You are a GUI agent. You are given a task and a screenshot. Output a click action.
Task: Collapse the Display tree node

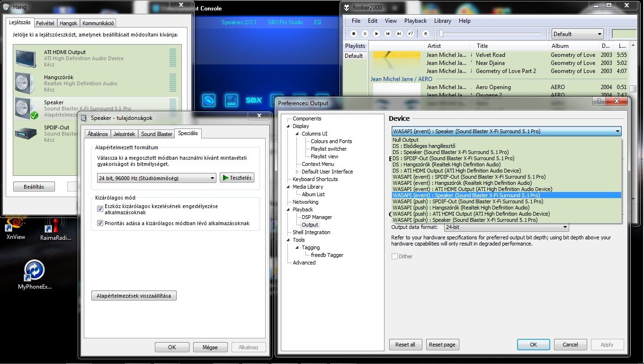pyautogui.click(x=288, y=126)
